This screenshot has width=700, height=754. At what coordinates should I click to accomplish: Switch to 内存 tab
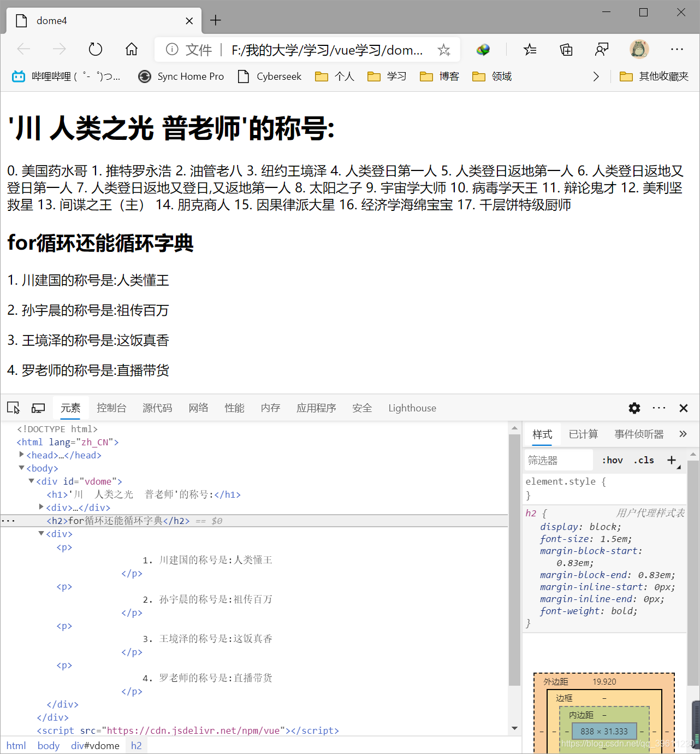(x=270, y=408)
